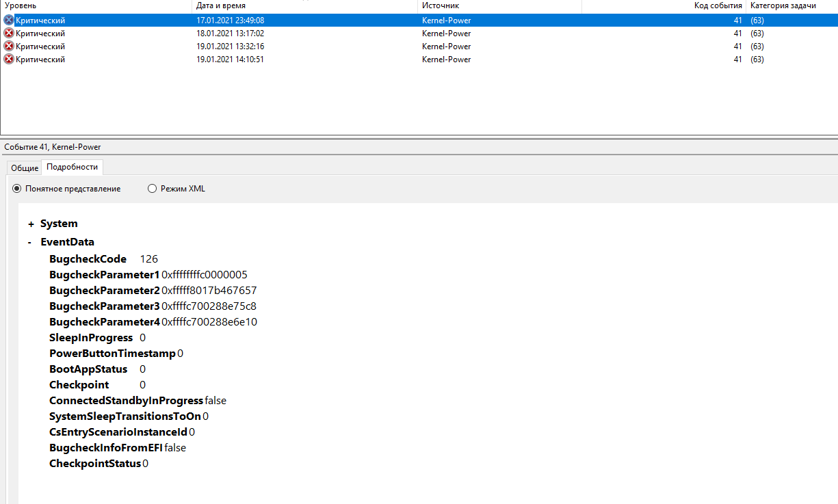Click value 0xffffc700288e6e10
The height and width of the screenshot is (504, 838).
[x=209, y=322]
